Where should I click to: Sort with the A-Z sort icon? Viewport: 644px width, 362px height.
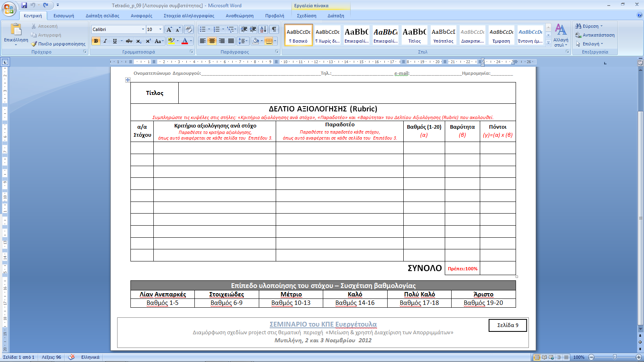(x=263, y=29)
